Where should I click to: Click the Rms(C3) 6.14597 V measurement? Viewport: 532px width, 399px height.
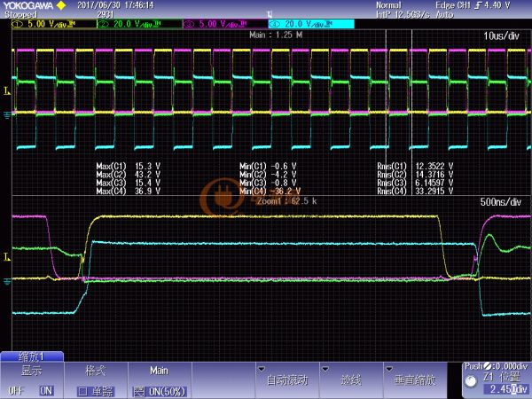tap(415, 183)
